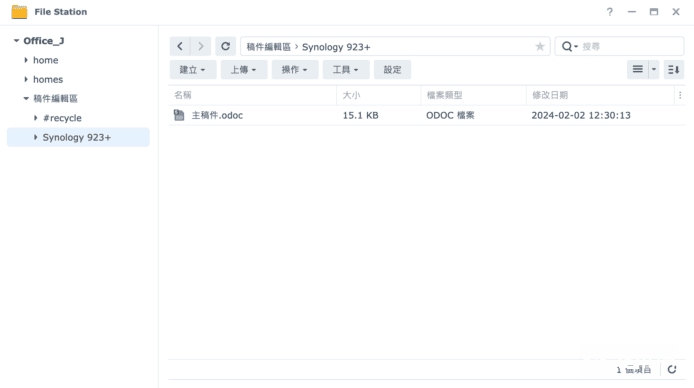The image size is (694, 388).
Task: Maximize the File Station window
Action: pos(654,12)
